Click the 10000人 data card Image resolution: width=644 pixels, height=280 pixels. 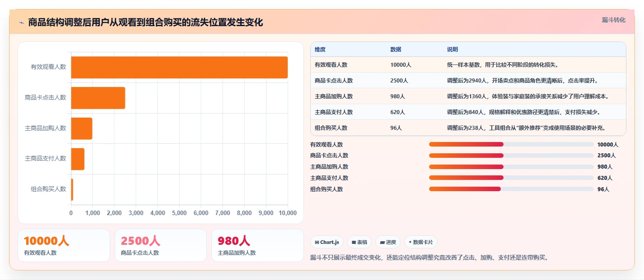[x=64, y=245]
